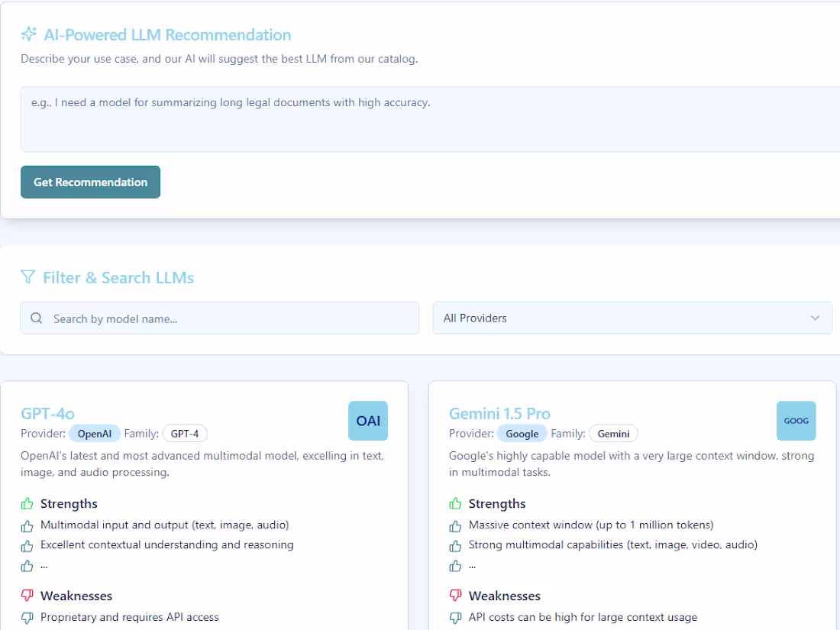This screenshot has height=630, width=840.
Task: Open the Gemini 1.5 Pro model details
Action: point(499,413)
